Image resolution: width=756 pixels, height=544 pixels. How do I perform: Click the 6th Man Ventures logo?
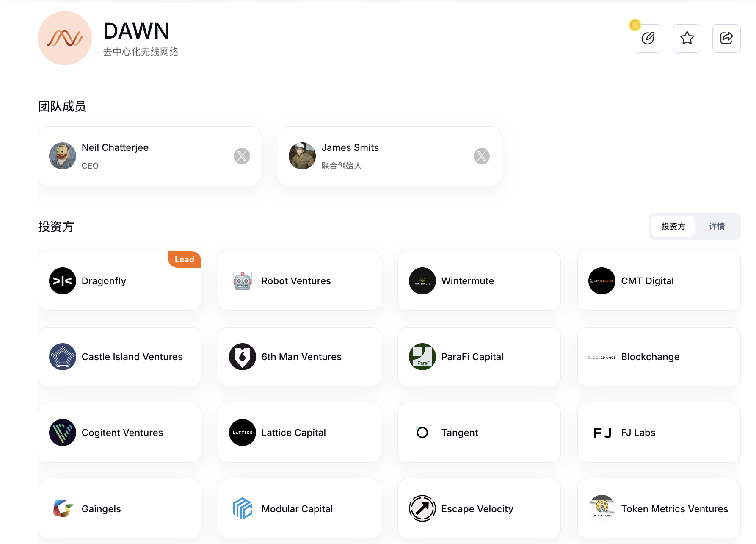(243, 357)
